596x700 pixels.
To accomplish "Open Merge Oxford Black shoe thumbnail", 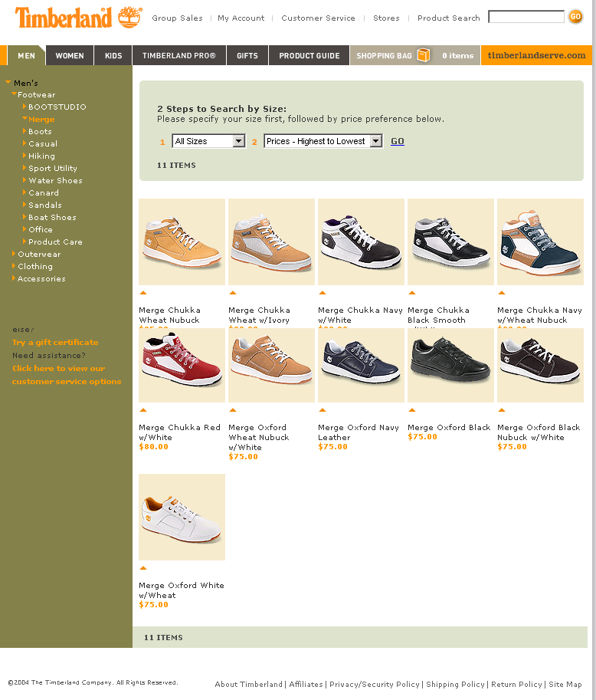I will (450, 365).
